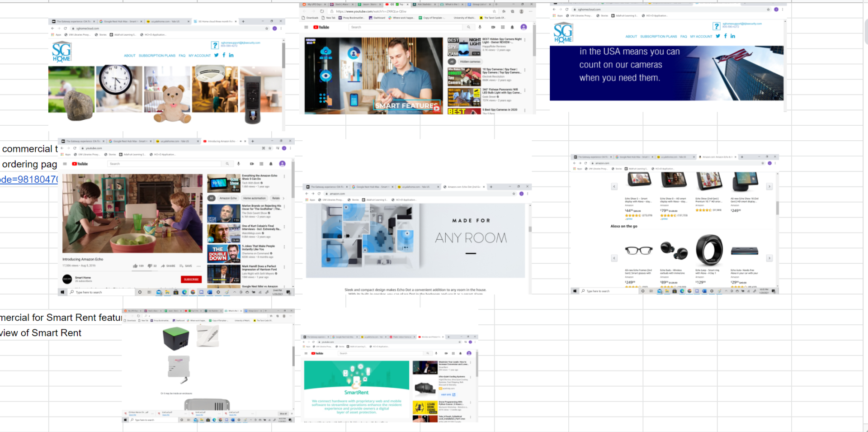Image resolution: width=868 pixels, height=432 pixels.
Task: Select the Hidden cameras filter chip
Action: (x=470, y=62)
